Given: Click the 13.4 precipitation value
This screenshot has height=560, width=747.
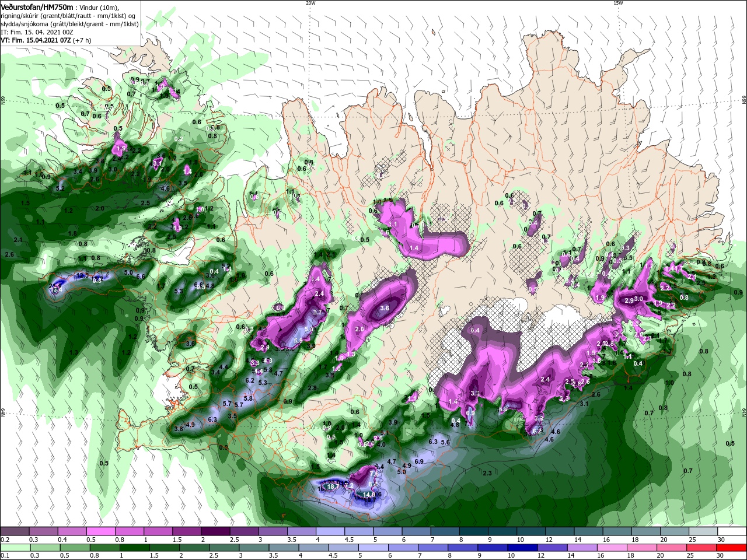Looking at the screenshot, I should coord(56,289).
